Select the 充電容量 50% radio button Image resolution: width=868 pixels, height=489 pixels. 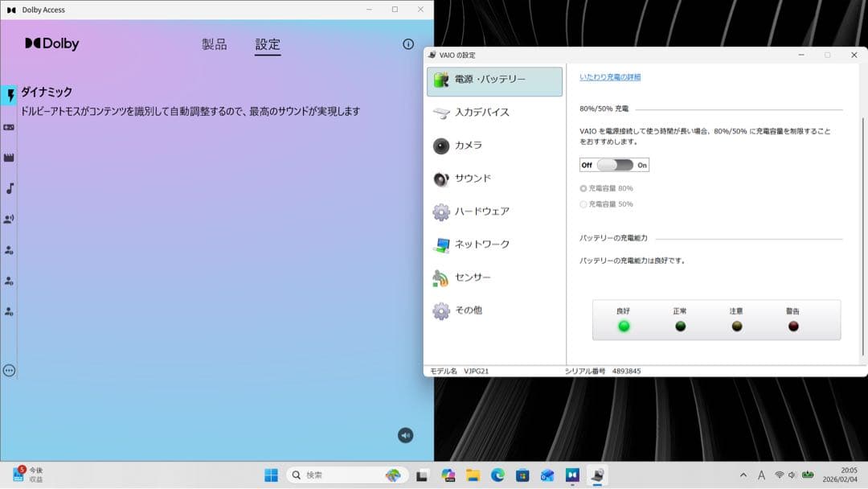[584, 203]
